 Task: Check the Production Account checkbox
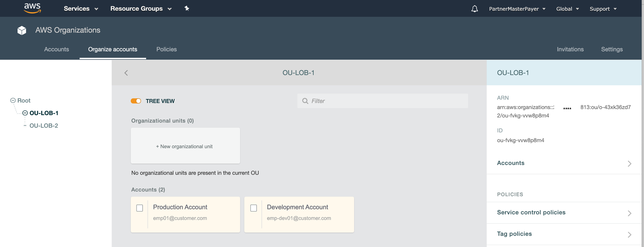click(139, 208)
